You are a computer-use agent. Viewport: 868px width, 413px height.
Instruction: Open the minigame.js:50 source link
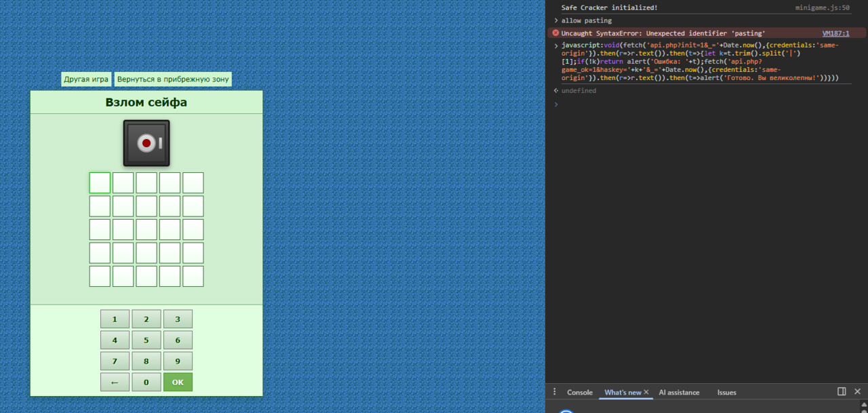(823, 7)
